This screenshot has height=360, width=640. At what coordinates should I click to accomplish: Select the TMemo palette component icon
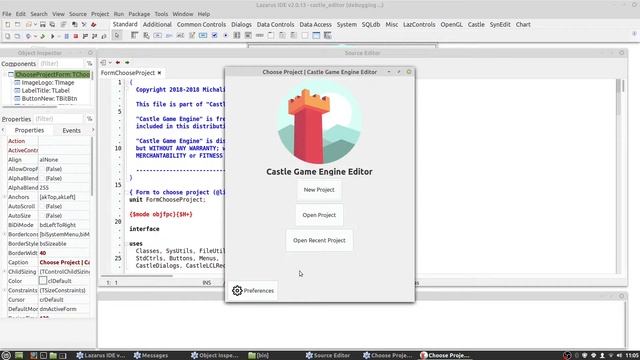191,36
